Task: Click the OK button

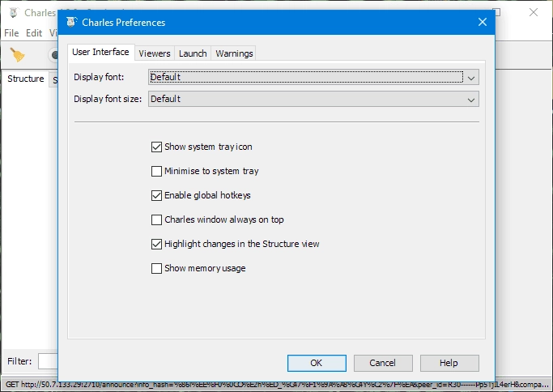Action: tap(317, 363)
